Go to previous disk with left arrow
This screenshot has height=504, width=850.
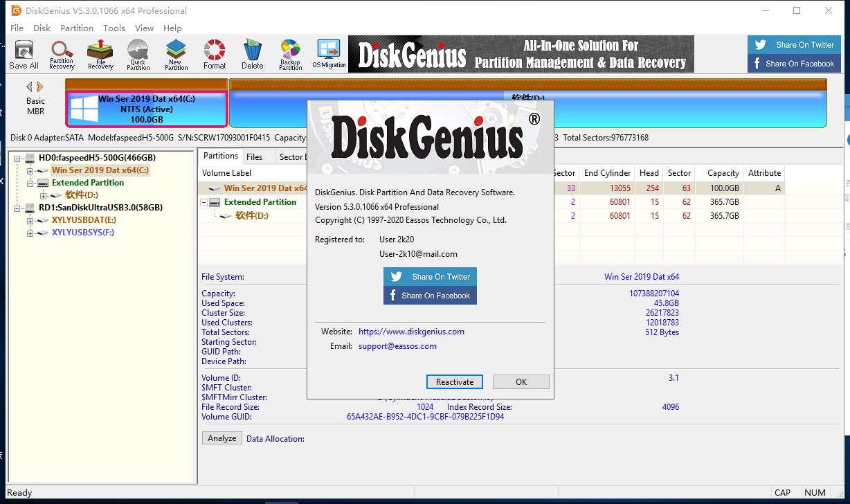click(x=30, y=87)
